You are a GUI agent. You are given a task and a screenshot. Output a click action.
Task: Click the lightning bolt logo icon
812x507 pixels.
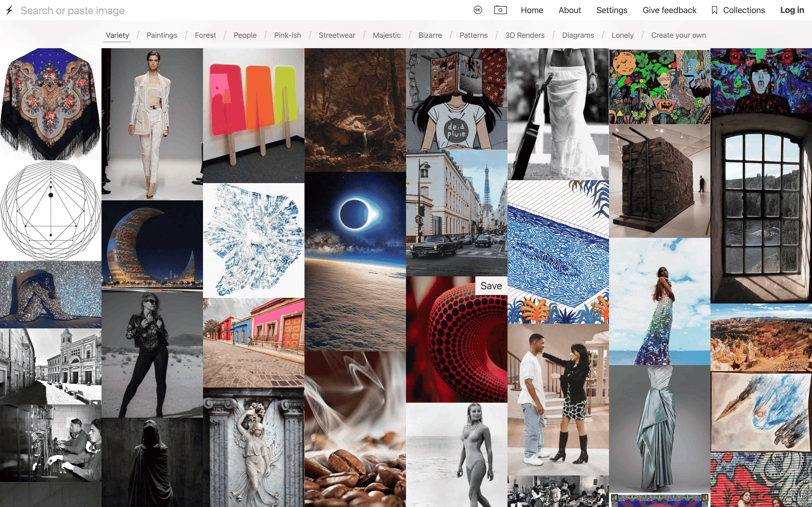(9, 10)
